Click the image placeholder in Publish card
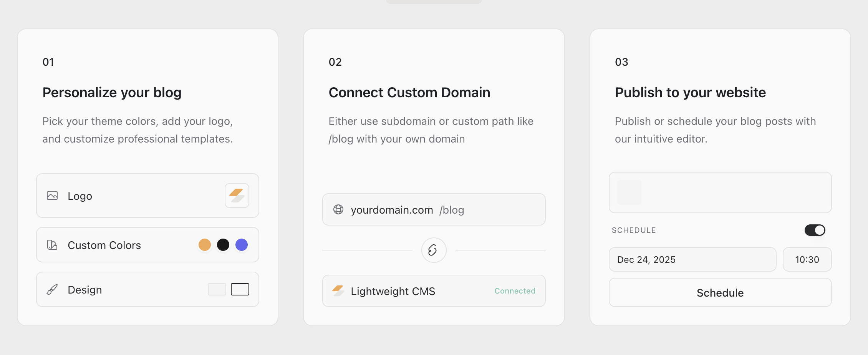The height and width of the screenshot is (355, 868). click(629, 192)
